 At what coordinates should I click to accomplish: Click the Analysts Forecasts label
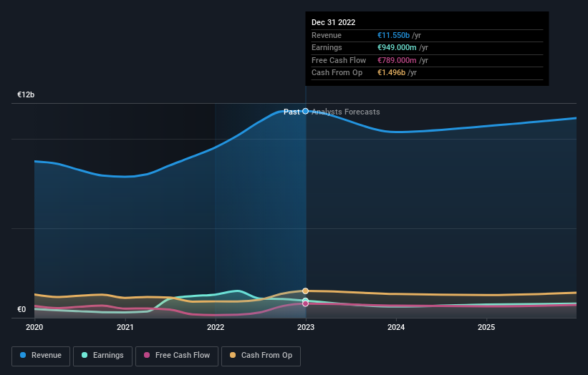pos(346,112)
